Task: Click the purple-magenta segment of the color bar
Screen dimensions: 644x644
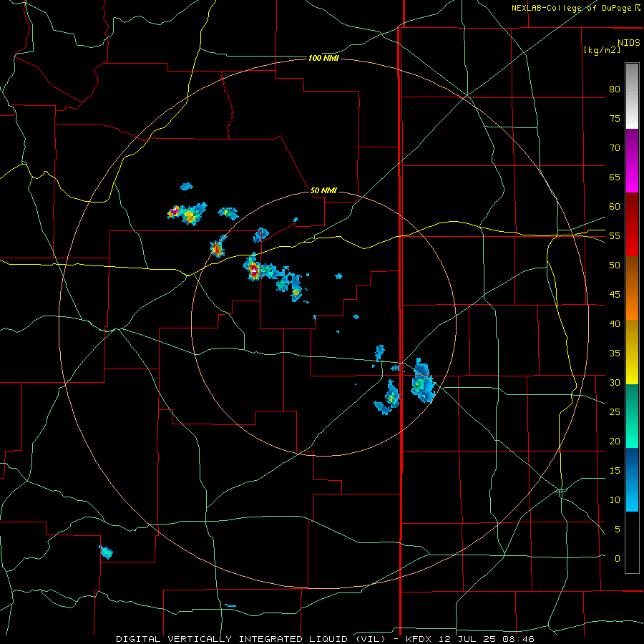Action: [632, 160]
